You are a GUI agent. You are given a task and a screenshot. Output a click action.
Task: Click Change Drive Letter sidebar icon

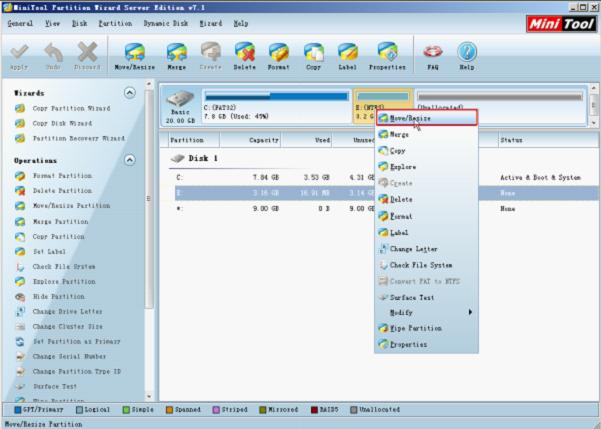(20, 312)
